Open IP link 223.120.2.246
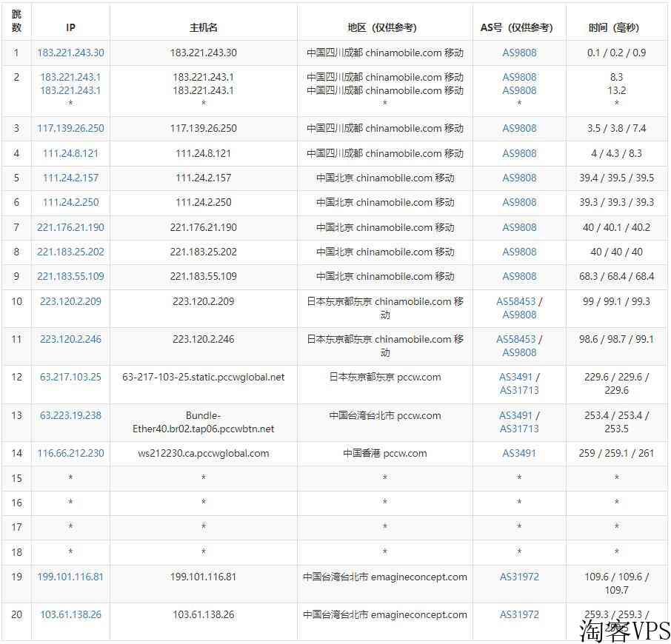Viewport: 671px width, 644px height. coord(70,339)
